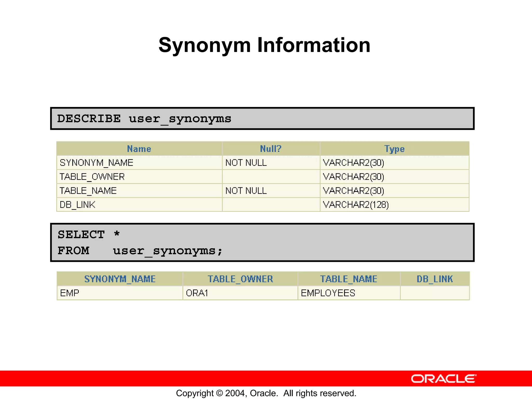The height and width of the screenshot is (399, 532).
Task: Select SYNONYM_NAME header in results table
Action: (x=120, y=279)
